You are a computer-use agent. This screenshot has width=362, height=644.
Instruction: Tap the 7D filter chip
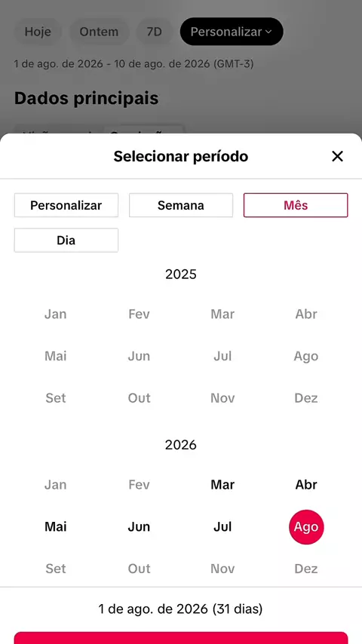pyautogui.click(x=154, y=32)
